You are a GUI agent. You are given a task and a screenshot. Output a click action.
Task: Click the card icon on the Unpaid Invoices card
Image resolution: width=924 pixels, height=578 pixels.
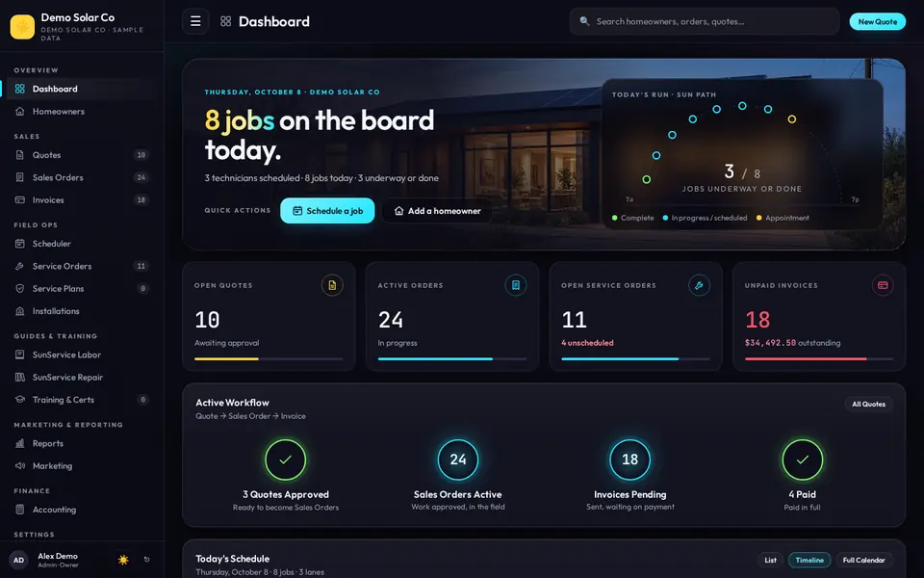pos(883,285)
